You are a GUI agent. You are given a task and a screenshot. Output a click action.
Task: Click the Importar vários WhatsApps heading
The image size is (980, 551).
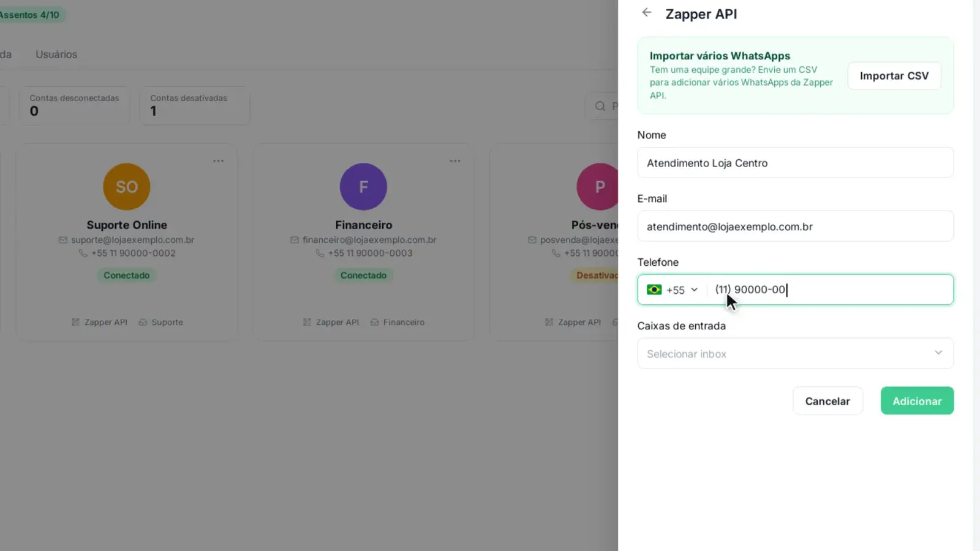[x=720, y=56]
